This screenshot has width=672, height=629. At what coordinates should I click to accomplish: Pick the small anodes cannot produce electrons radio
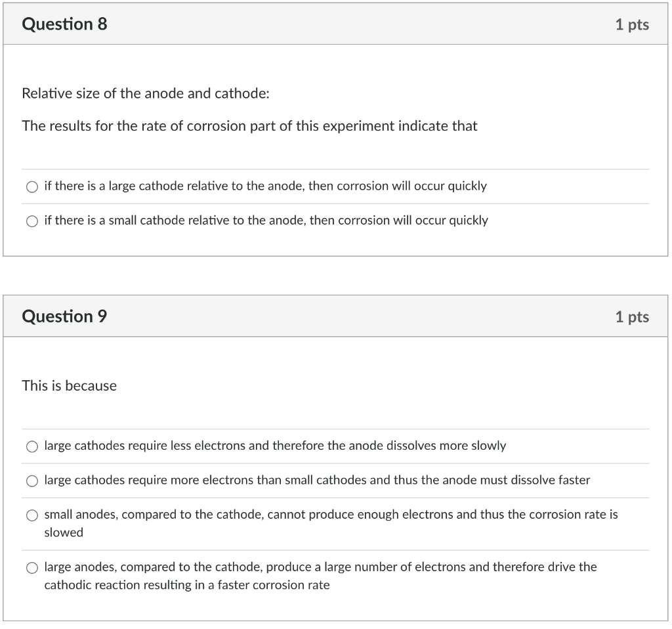click(x=32, y=515)
